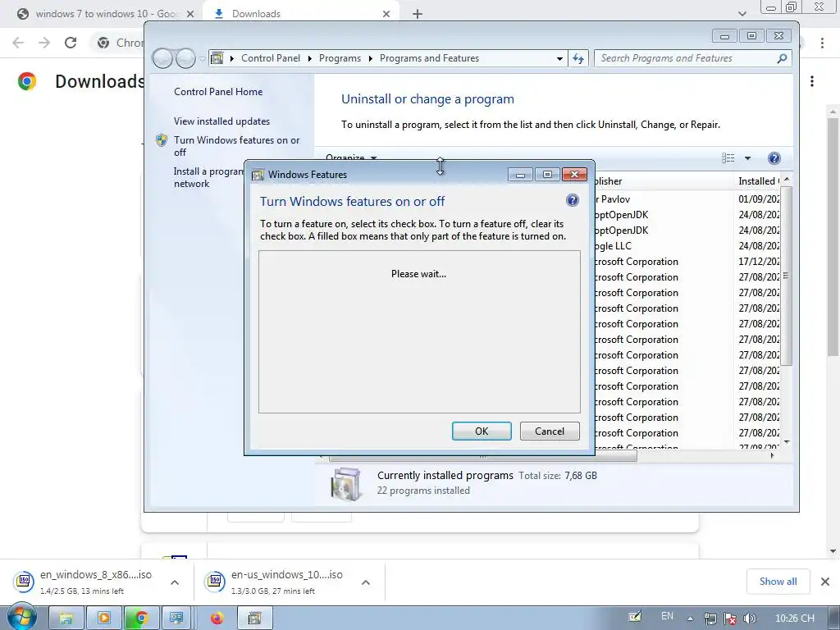The width and height of the screenshot is (840, 630).
Task: Click Control Panel breadcrumb
Action: tap(271, 58)
